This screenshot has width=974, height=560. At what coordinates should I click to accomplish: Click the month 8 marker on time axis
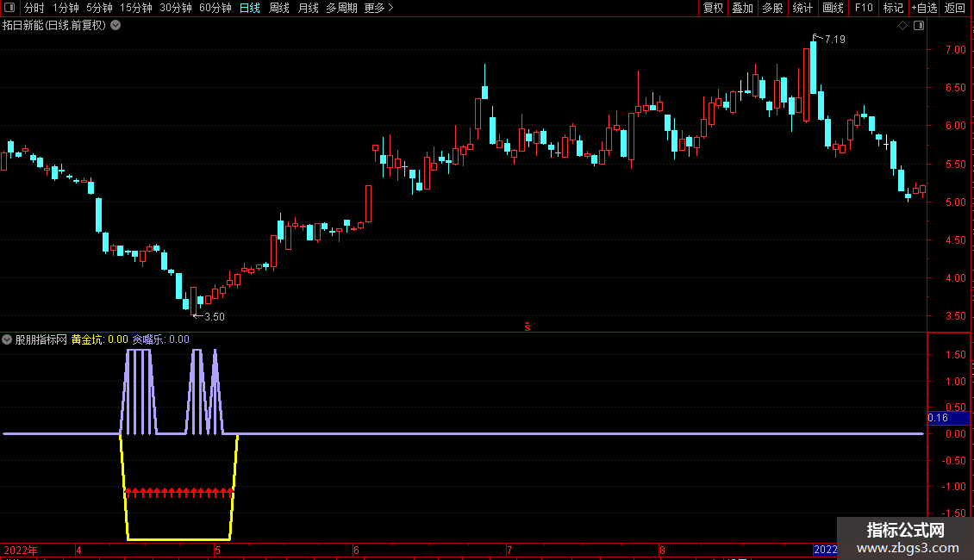coord(662,550)
